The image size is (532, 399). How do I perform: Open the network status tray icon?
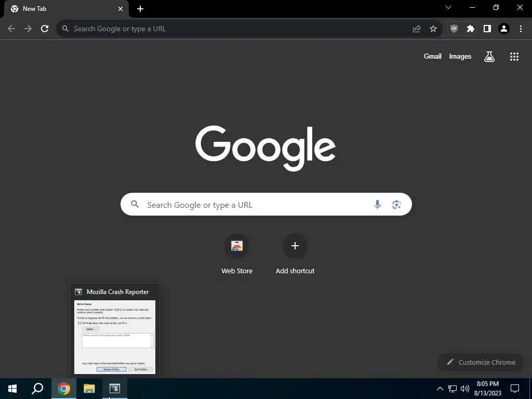pyautogui.click(x=453, y=389)
